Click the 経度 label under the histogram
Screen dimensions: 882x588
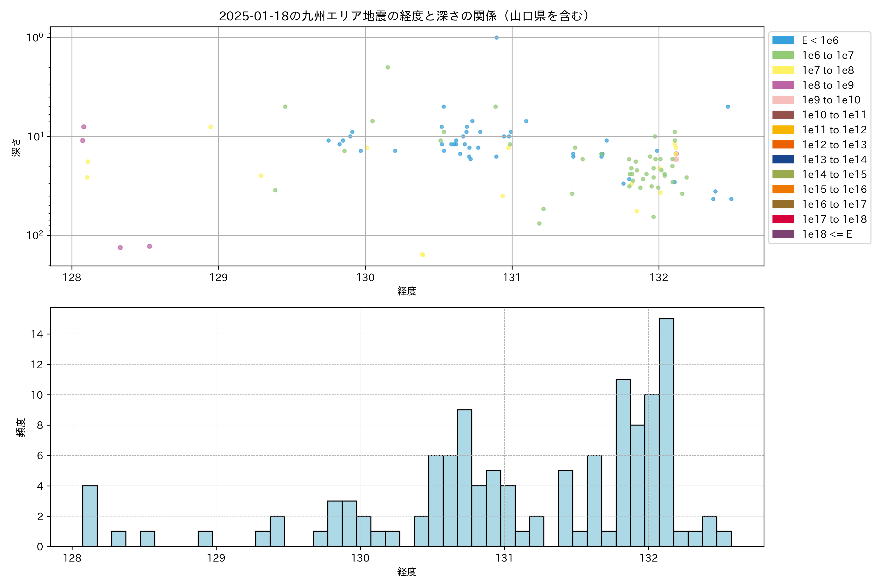(407, 572)
